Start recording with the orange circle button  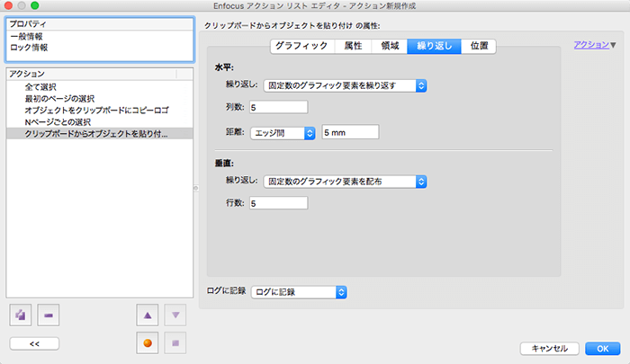[148, 343]
